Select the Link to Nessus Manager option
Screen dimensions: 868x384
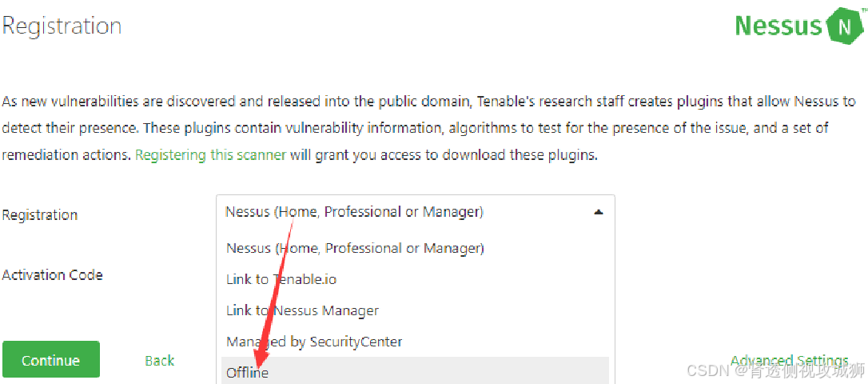[x=302, y=310]
